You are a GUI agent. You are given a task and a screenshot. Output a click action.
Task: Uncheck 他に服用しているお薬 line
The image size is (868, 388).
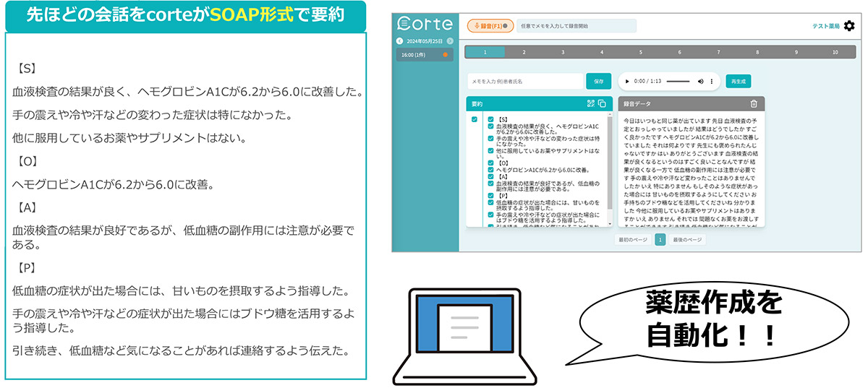(x=490, y=150)
